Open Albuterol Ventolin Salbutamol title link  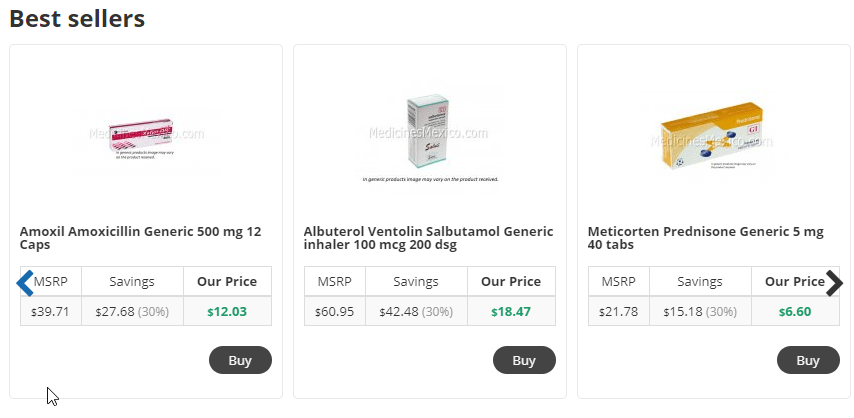click(429, 238)
